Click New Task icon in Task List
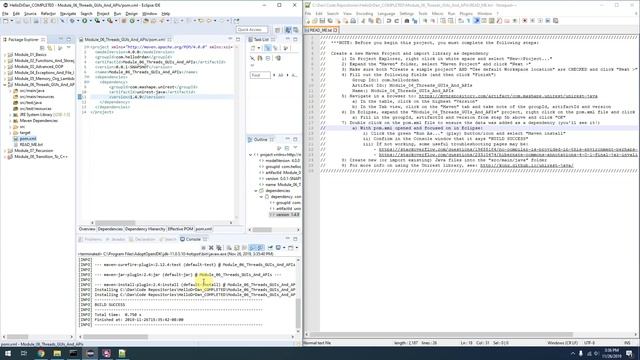Screen dimensions: 640x360 [253, 48]
